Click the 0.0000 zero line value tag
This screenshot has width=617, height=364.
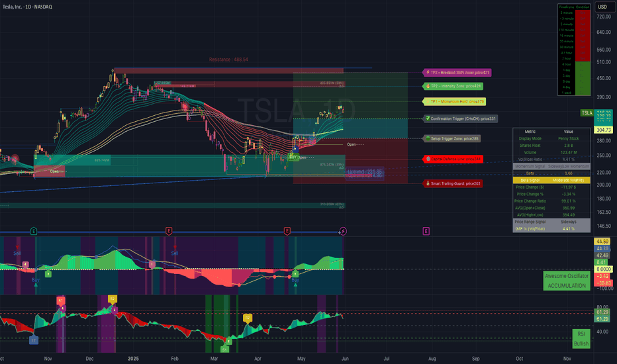(x=603, y=269)
